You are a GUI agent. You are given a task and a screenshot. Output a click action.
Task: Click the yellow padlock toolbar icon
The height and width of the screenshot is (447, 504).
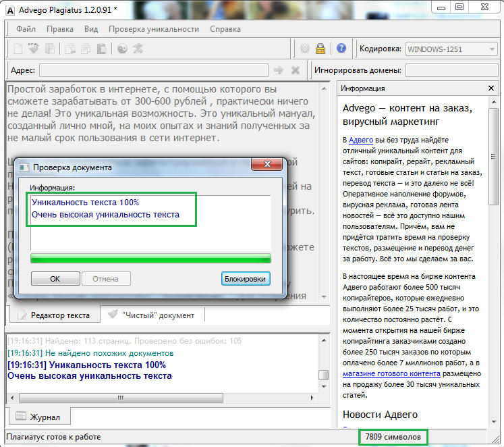pyautogui.click(x=320, y=49)
